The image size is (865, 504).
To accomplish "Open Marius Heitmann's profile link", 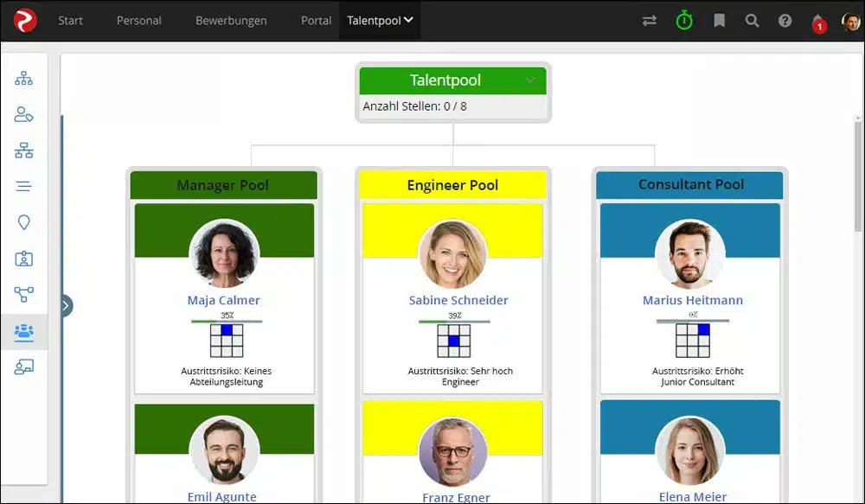I will click(x=695, y=300).
